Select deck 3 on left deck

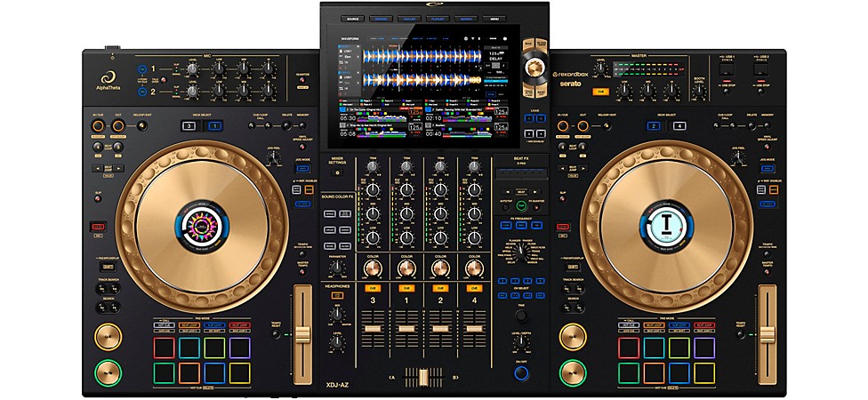click(x=189, y=125)
